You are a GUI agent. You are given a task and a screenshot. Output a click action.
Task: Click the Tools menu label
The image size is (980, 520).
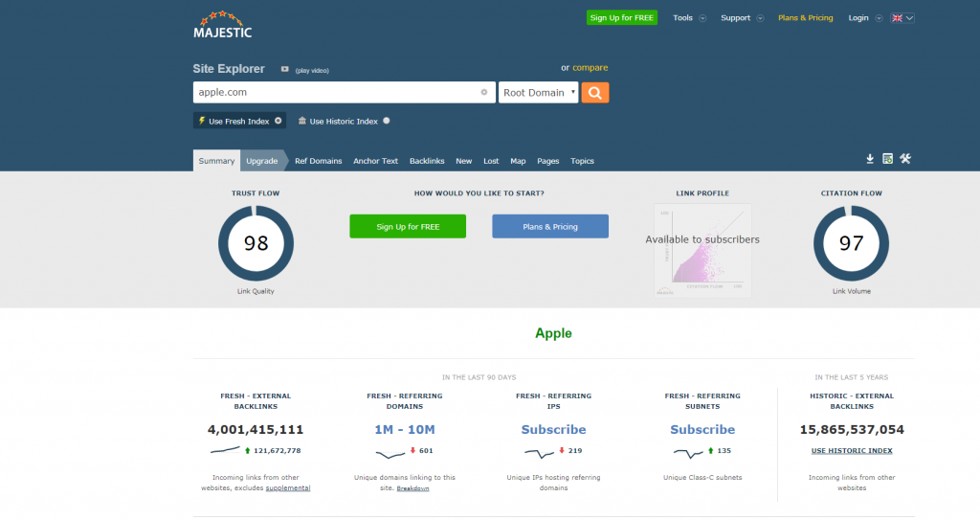click(682, 17)
